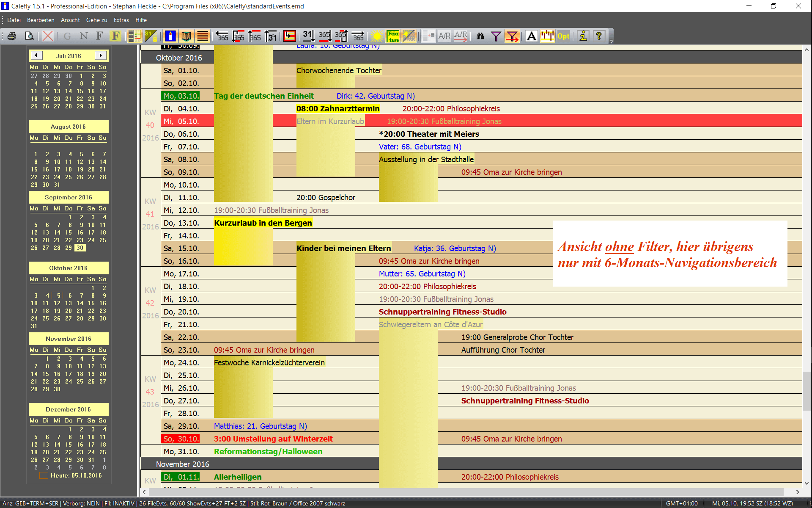This screenshot has height=508, width=812.
Task: Select the August 2016 month header
Action: [69, 127]
